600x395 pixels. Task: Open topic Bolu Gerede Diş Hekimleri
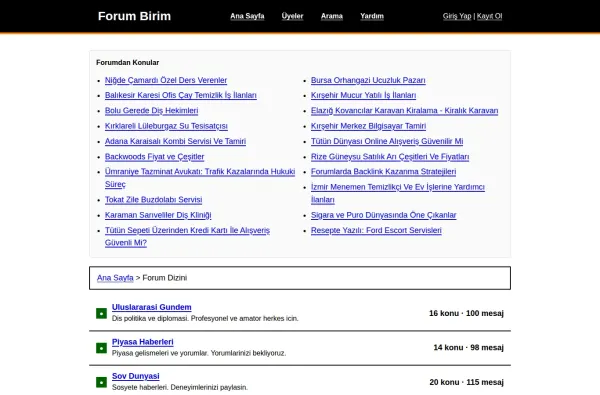pyautogui.click(x=152, y=111)
